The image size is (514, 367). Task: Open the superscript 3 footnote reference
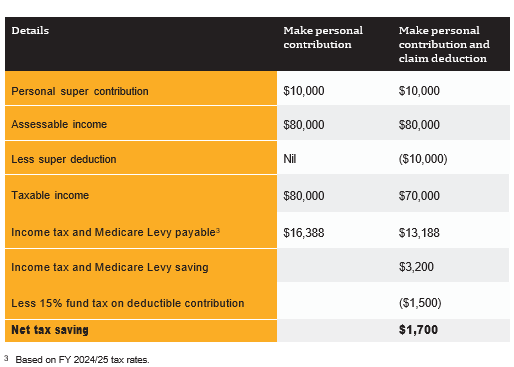coord(218,230)
